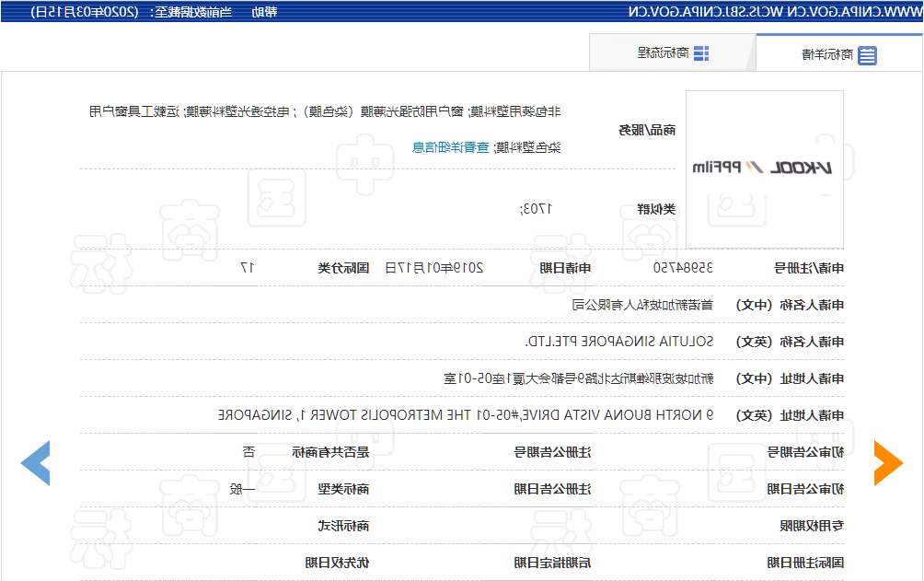The image size is (924, 581).
Task: Click the 优先权日期 label
Action: point(337,563)
